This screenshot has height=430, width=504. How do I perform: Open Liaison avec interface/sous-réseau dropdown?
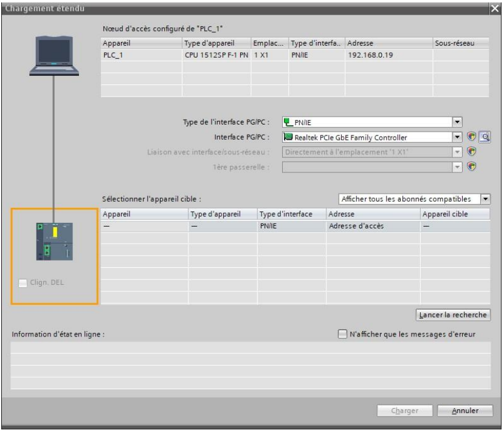point(457,152)
